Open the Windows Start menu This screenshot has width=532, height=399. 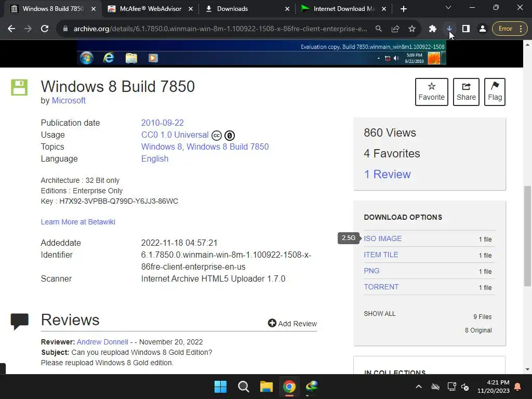click(x=220, y=387)
